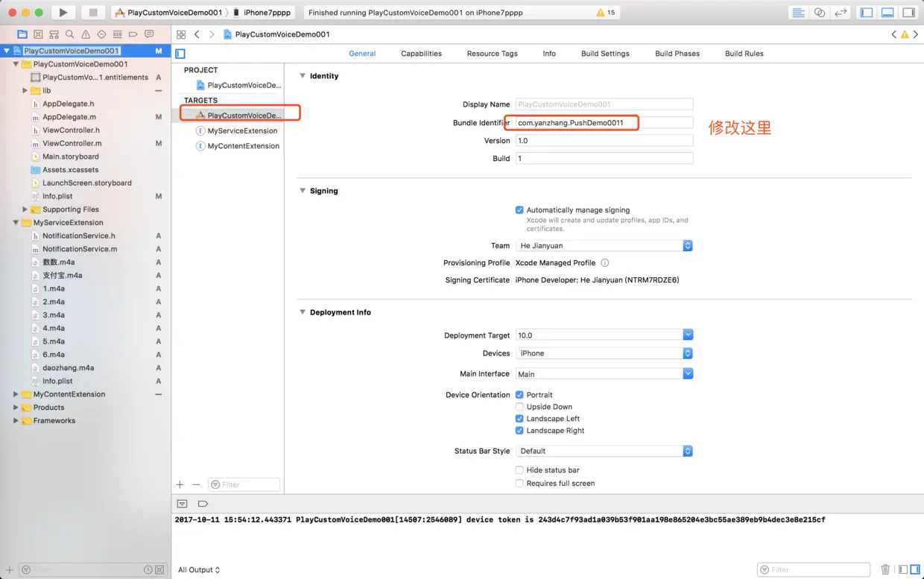This screenshot has width=924, height=579.
Task: Collapse the Deployment Info section
Action: point(303,312)
